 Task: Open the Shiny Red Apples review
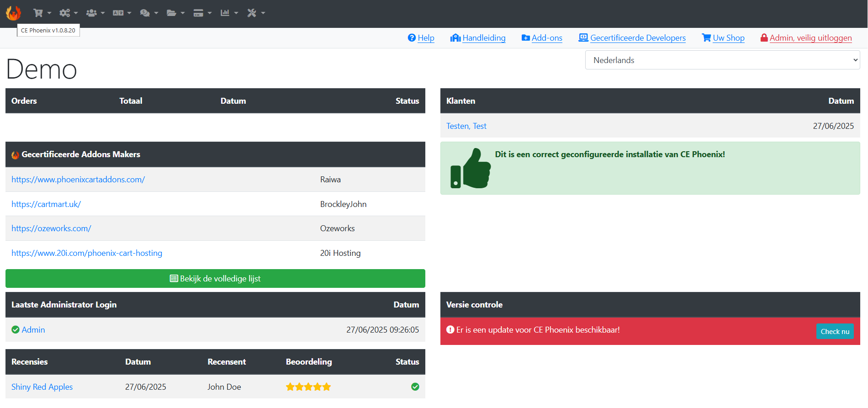tap(42, 387)
